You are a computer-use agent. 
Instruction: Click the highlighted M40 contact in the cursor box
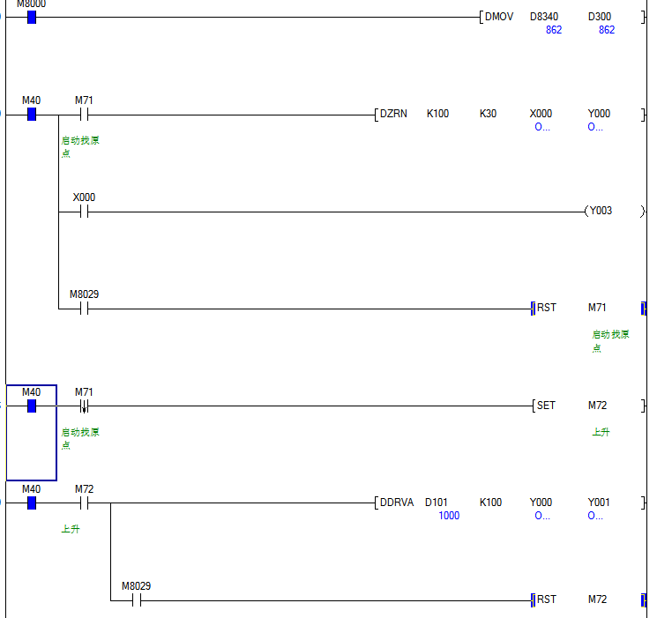point(32,406)
